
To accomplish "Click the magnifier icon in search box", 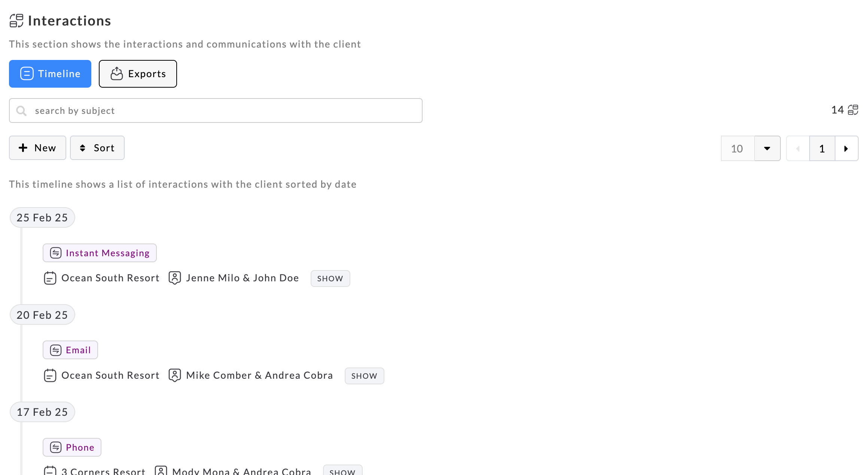I will click(21, 111).
